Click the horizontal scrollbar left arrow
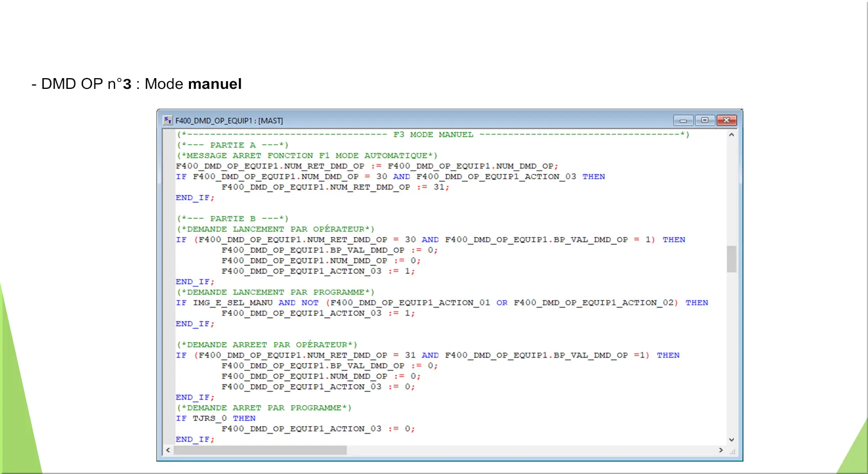This screenshot has height=474, width=868. 168,450
